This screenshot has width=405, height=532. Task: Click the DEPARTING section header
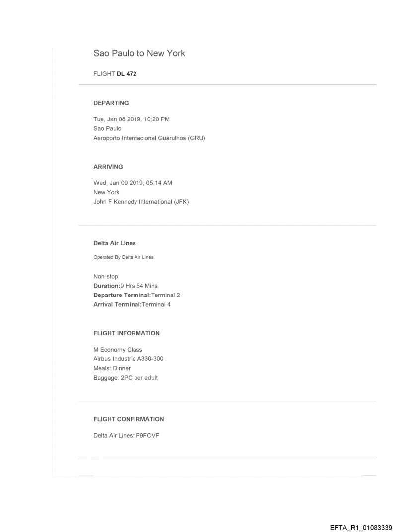111,103
